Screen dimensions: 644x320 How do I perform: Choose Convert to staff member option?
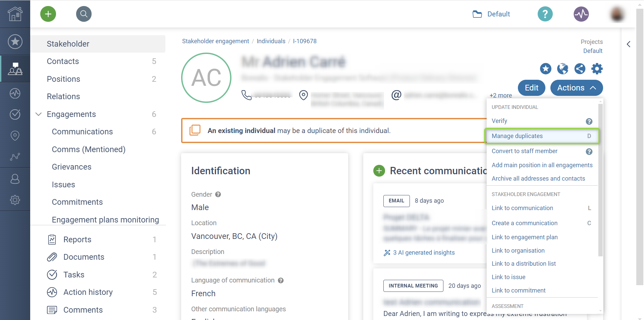524,151
